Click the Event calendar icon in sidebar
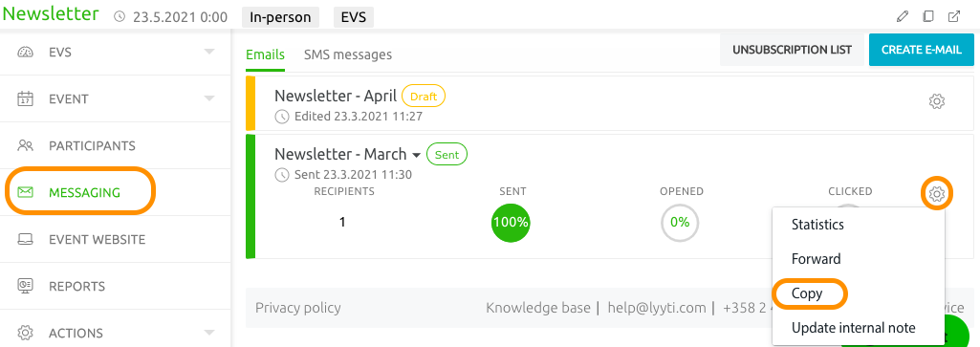Viewport: 980px width, 347px height. [26, 98]
